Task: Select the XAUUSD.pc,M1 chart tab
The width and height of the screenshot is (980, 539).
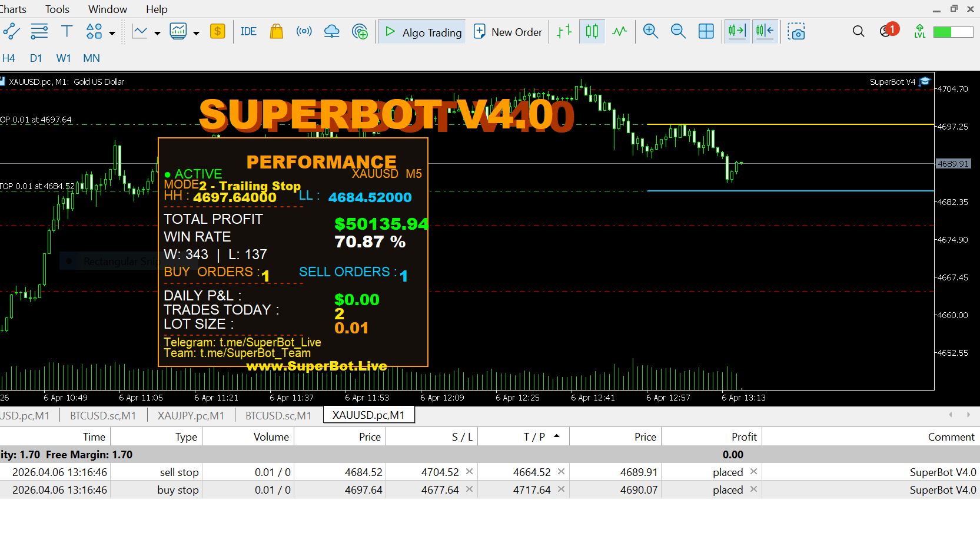Action: tap(368, 415)
